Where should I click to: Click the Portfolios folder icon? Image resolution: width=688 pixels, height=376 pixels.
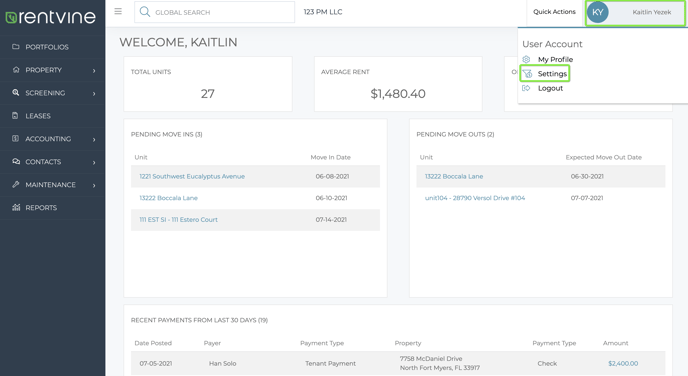pyautogui.click(x=16, y=47)
